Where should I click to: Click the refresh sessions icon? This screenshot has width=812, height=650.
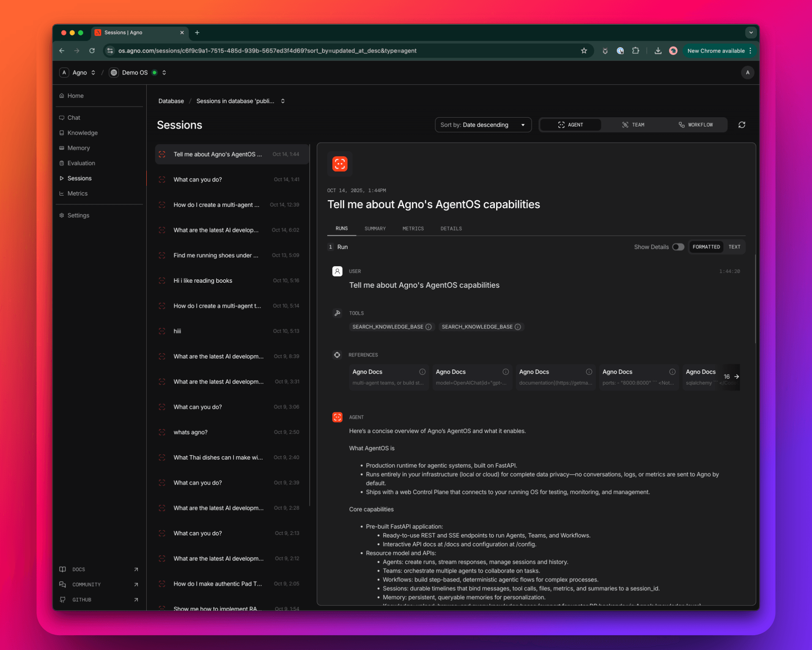[x=742, y=125]
